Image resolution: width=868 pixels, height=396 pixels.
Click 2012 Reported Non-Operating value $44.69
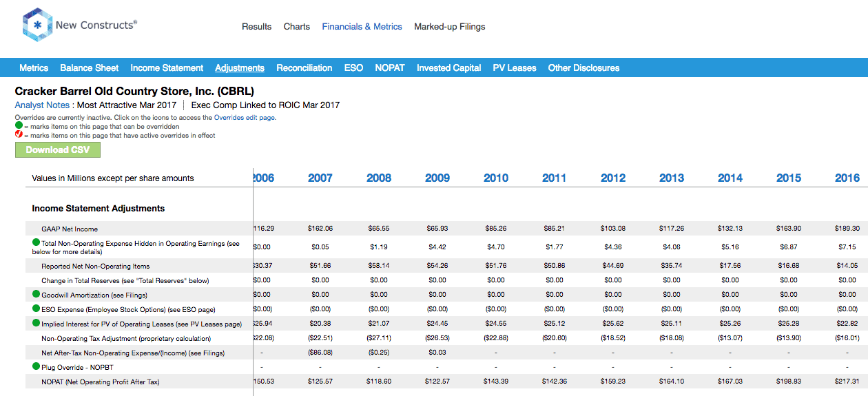[x=613, y=266]
